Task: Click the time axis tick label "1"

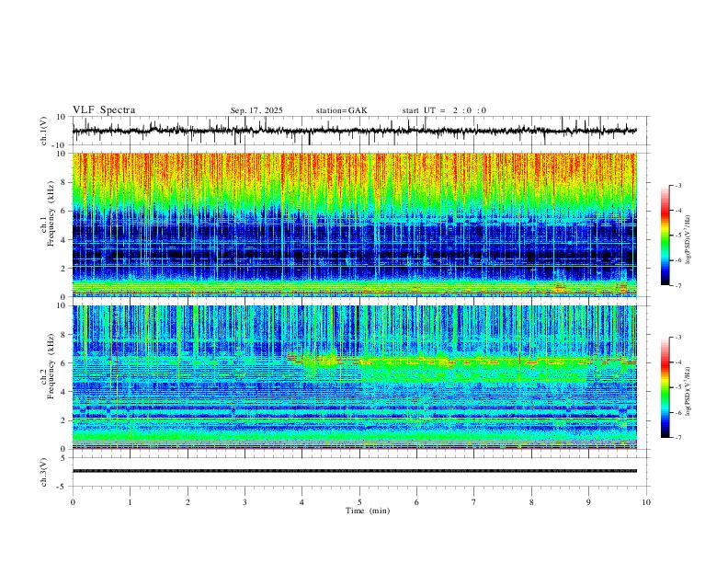Action: (x=130, y=502)
